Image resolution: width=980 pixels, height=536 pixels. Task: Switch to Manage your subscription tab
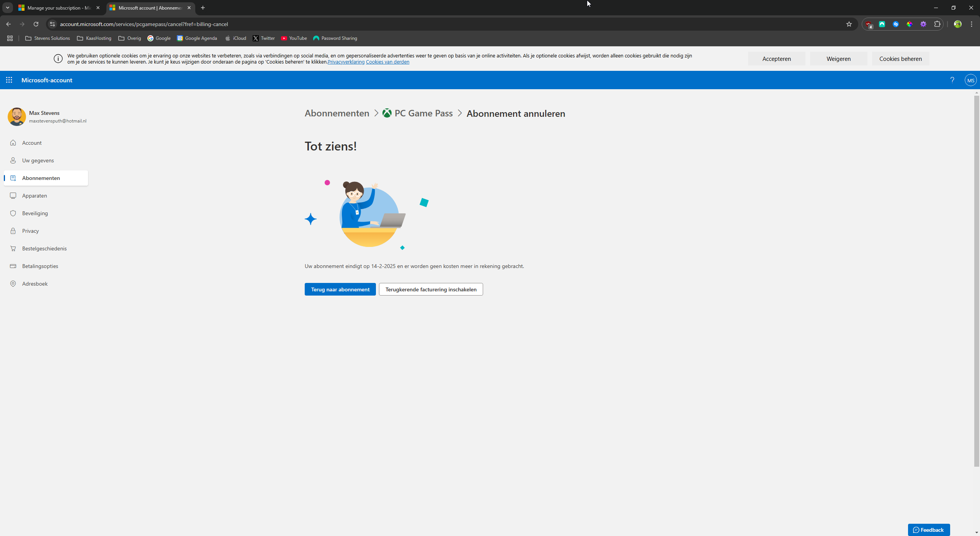click(57, 8)
